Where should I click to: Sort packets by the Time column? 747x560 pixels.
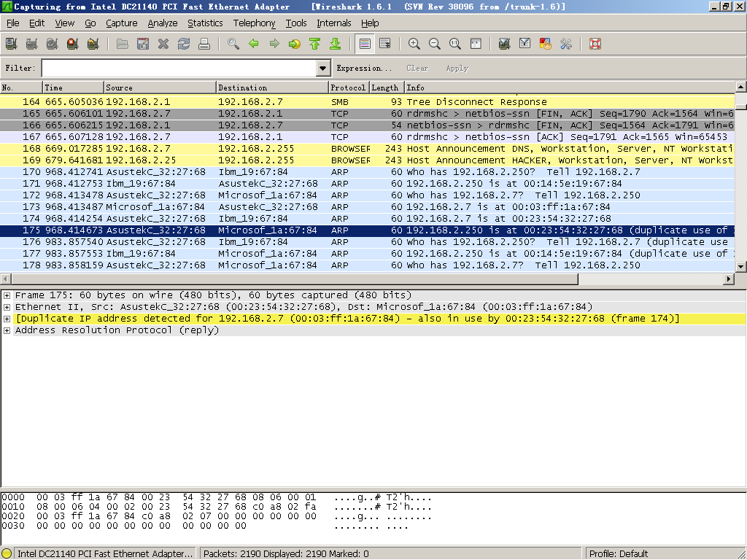(74, 87)
